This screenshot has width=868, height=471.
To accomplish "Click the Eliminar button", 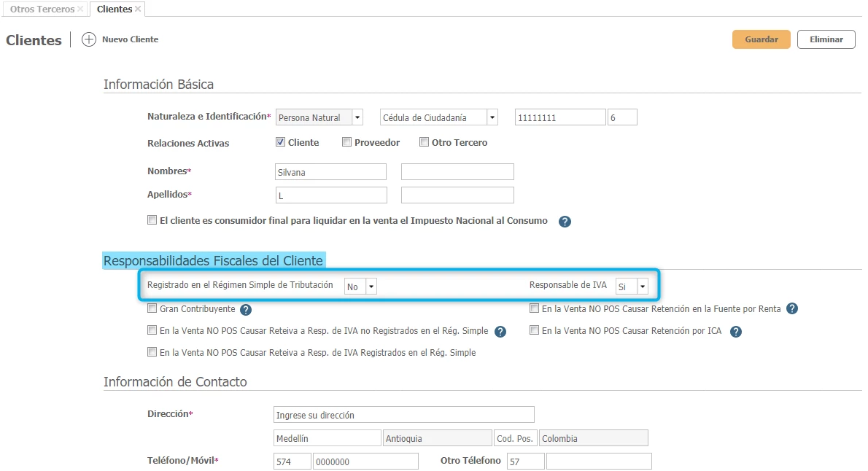I will [x=826, y=39].
